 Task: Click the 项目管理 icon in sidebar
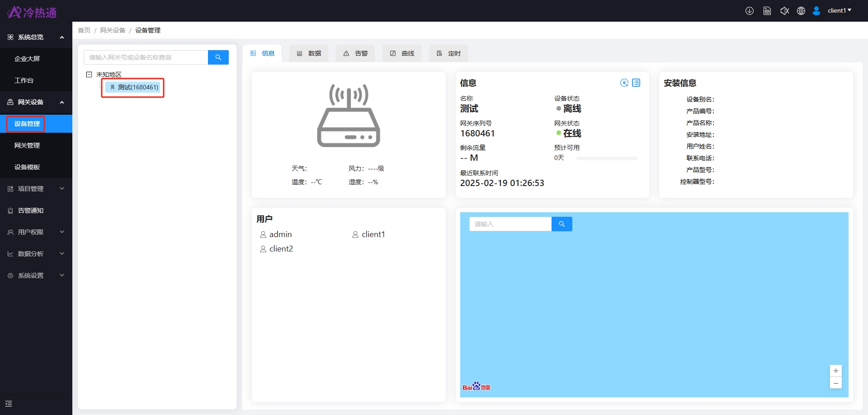point(10,189)
